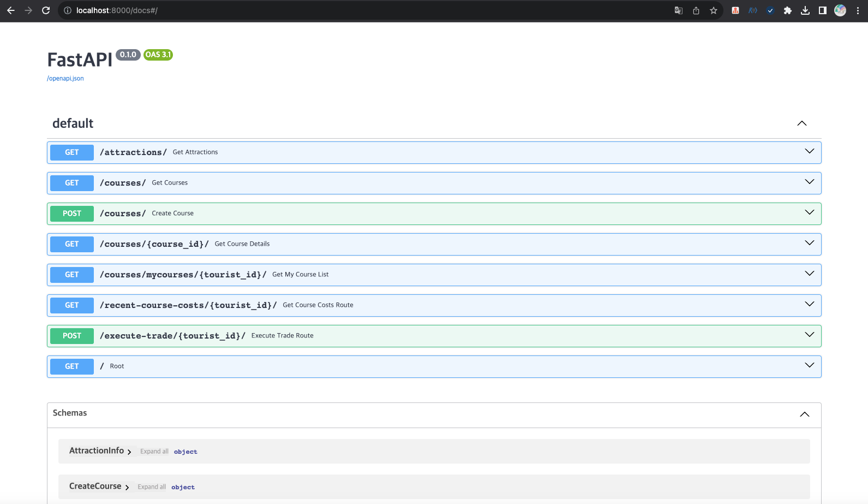Screen dimensions: 868x504
Task: Bookmark this page with the star icon
Action: pos(713,10)
